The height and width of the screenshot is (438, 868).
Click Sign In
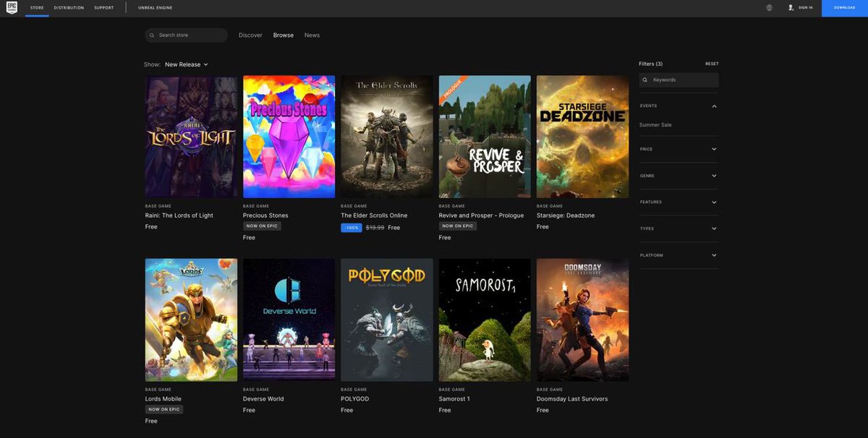click(805, 7)
